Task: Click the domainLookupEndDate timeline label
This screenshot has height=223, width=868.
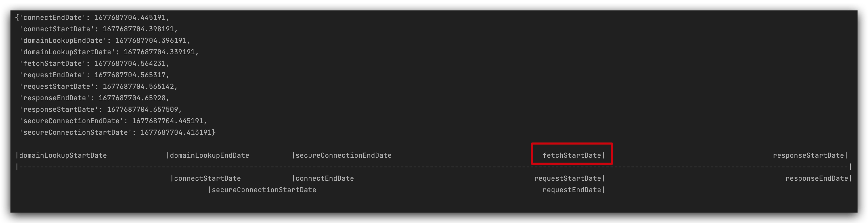Action: click(x=210, y=155)
